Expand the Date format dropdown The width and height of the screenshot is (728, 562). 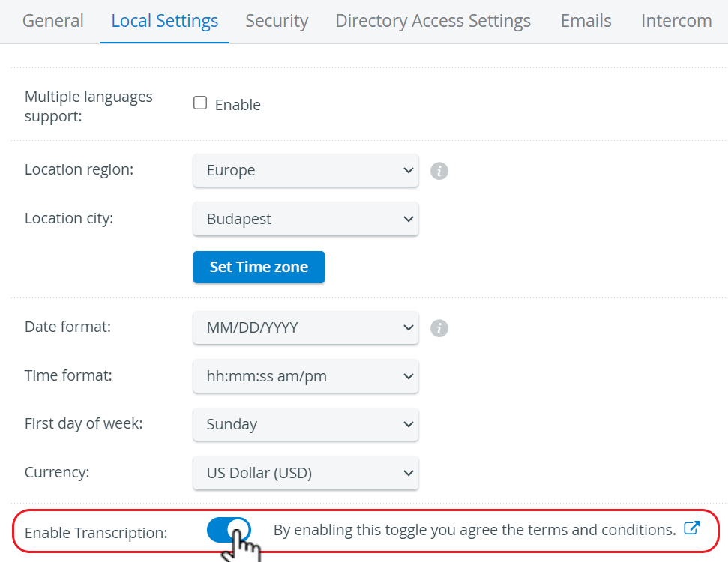[305, 327]
